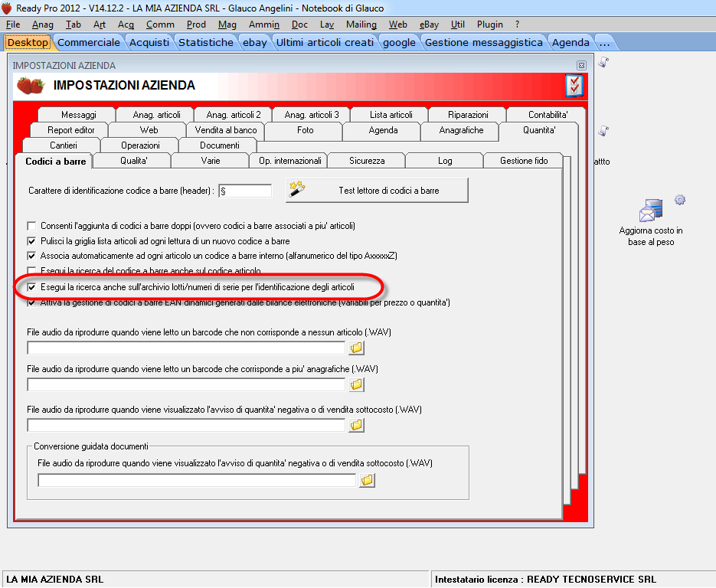
Task: Open the Plugin menu
Action: click(489, 24)
